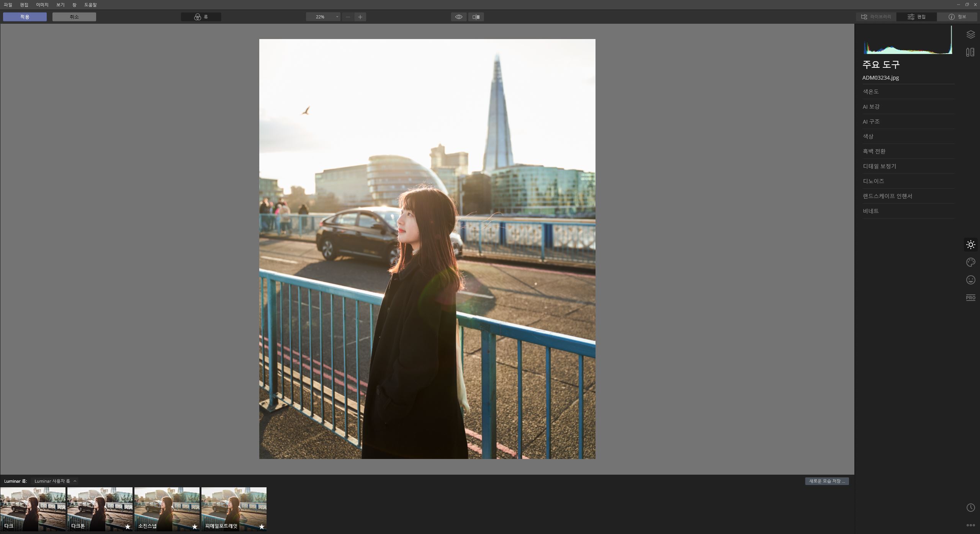Click the three-dots more options icon

click(970, 525)
